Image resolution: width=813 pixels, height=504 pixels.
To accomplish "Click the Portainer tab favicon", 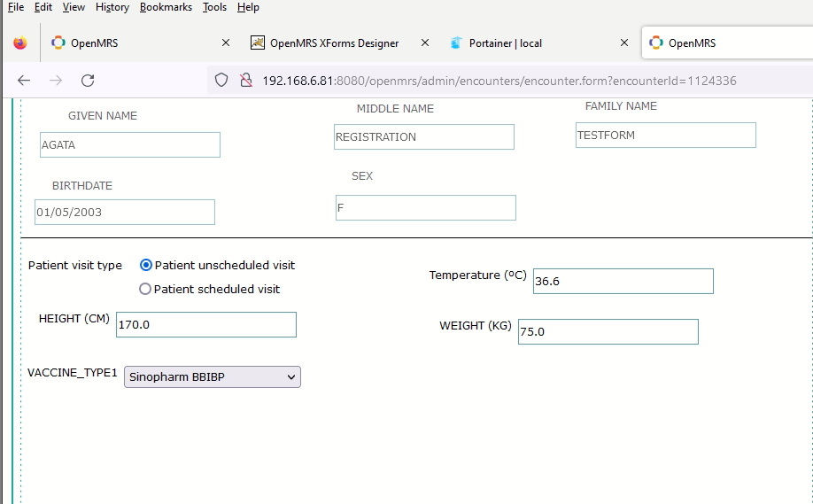I will click(x=456, y=43).
